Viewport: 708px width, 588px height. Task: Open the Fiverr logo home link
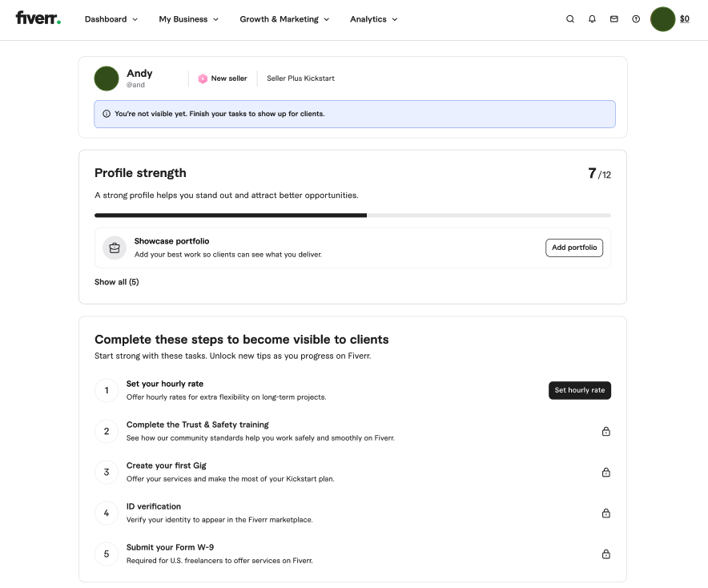(x=38, y=18)
